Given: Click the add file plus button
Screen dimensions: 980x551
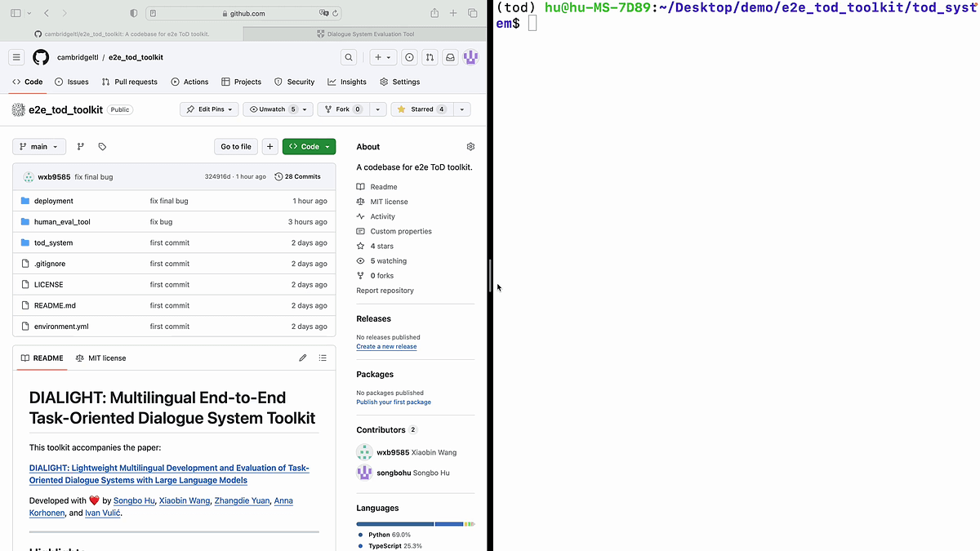Looking at the screenshot, I should click(269, 147).
